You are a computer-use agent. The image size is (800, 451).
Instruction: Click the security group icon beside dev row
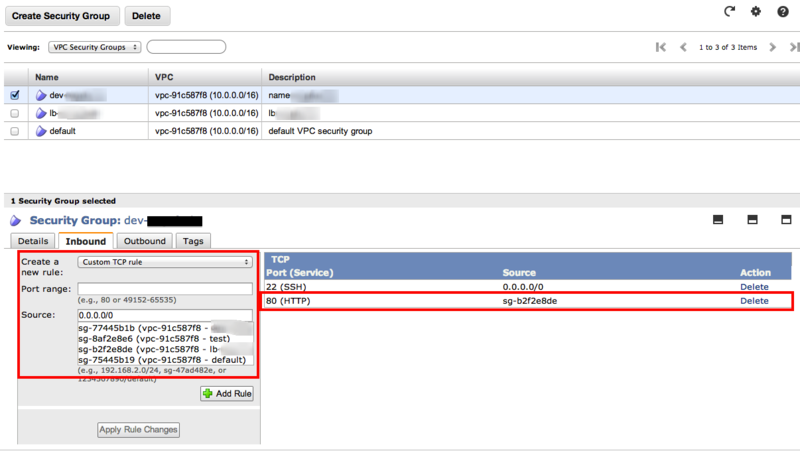41,95
